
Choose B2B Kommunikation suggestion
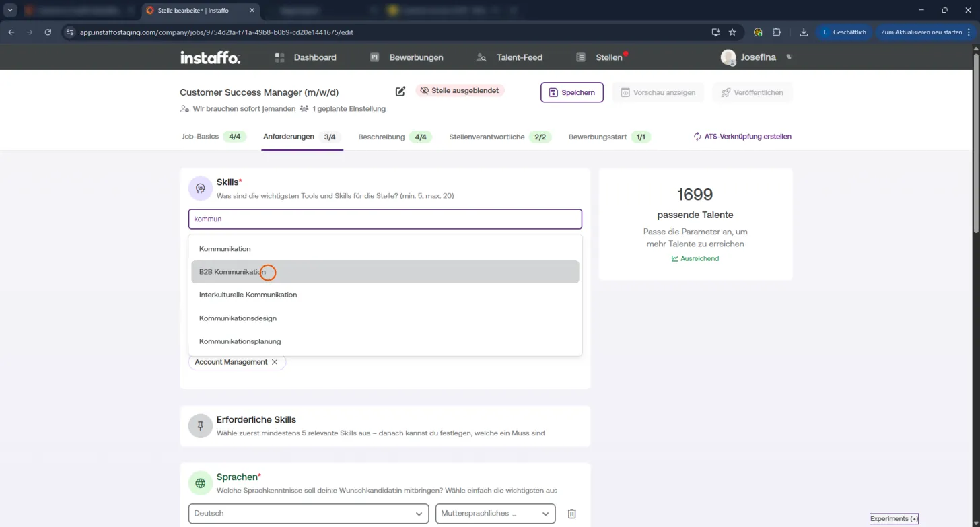coord(385,272)
